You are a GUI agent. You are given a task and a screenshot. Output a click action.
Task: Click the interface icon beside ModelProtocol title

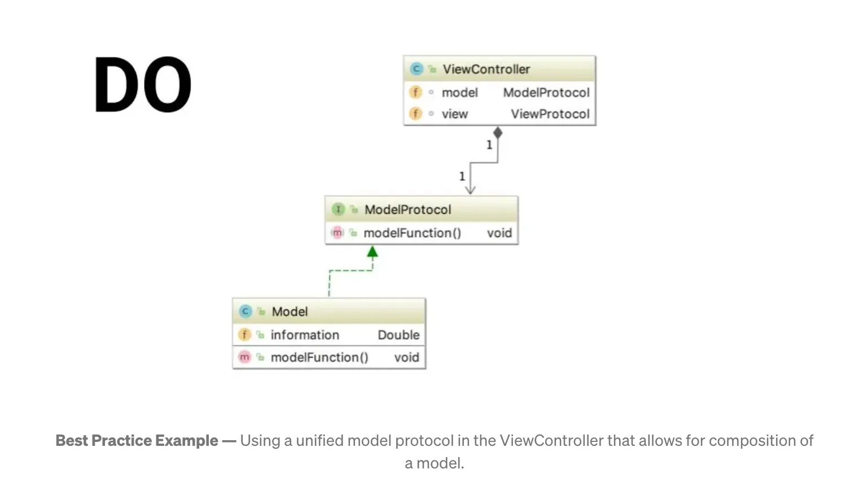338,209
